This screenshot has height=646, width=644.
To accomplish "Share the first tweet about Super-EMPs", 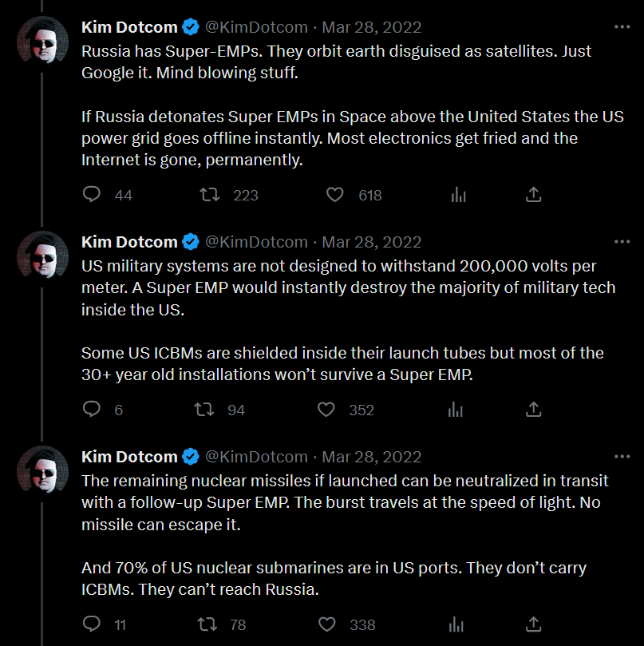I will [534, 195].
